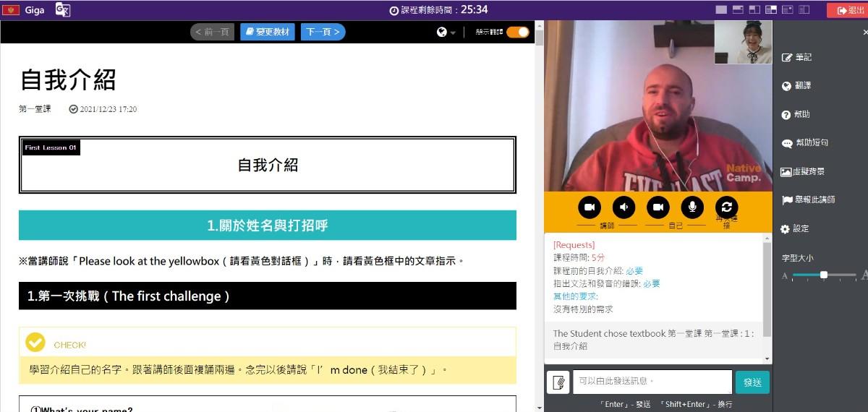Toggle the 顯示翻譯 switch off
Viewport: 868px width, 412px height.
(518, 32)
